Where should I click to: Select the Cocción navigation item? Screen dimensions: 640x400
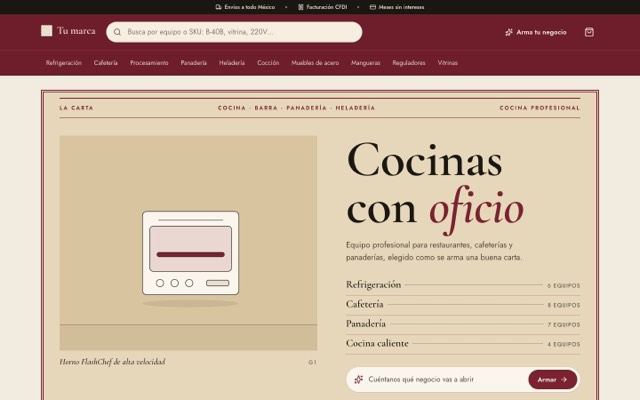click(x=268, y=62)
